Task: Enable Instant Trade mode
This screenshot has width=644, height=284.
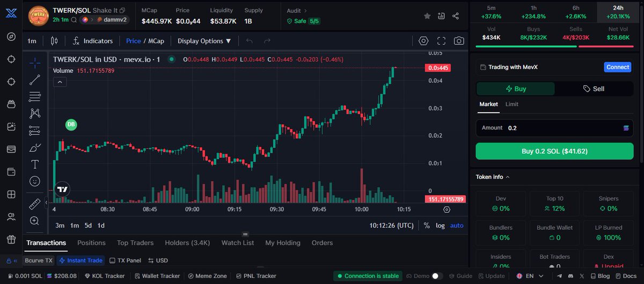Action: [x=81, y=260]
